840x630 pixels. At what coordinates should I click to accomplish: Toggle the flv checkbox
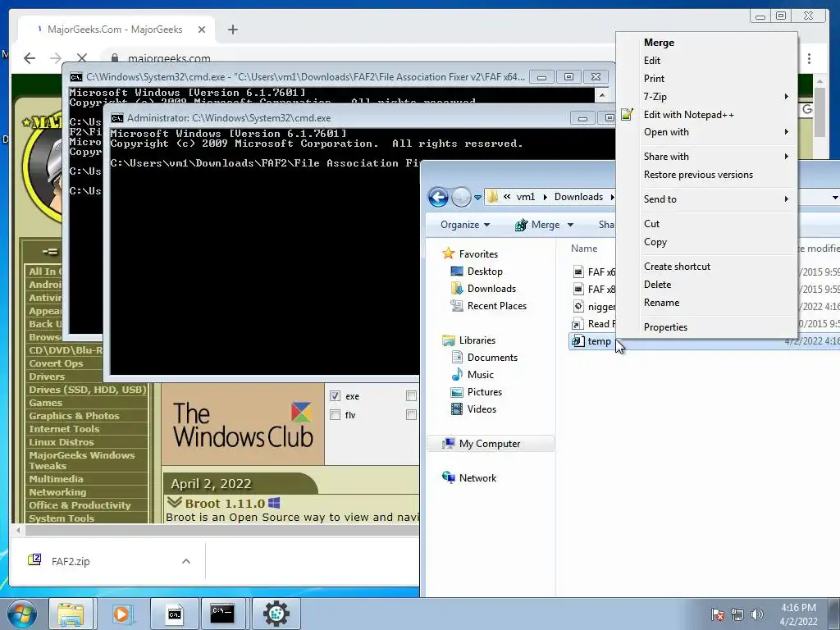pos(336,414)
